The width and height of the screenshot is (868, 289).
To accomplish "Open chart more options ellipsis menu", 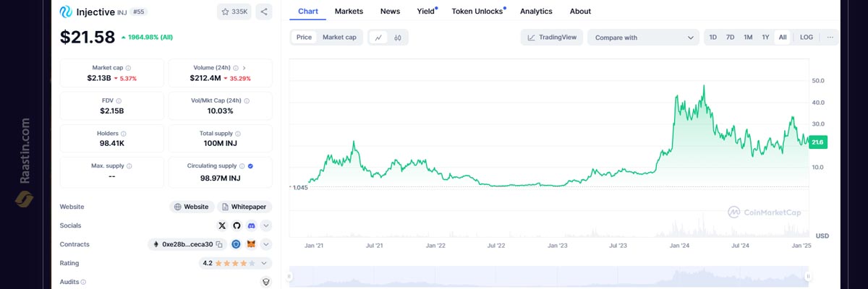I will click(x=830, y=38).
